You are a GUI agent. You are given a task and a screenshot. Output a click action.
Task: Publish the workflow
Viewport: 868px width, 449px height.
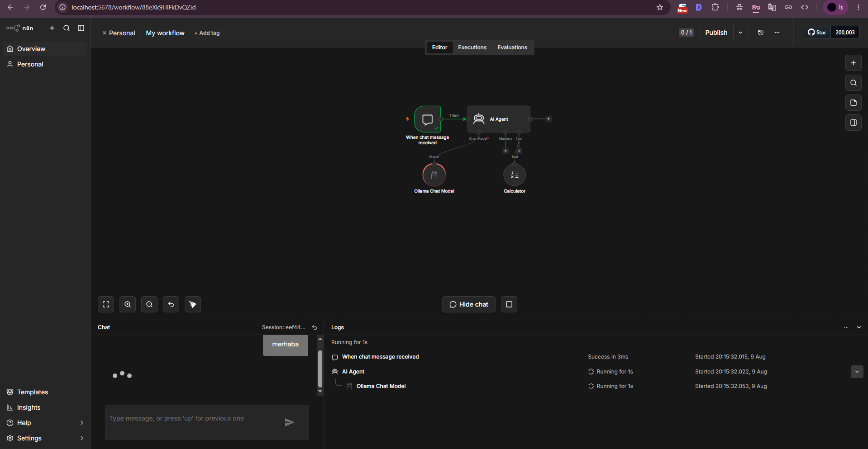coord(716,33)
